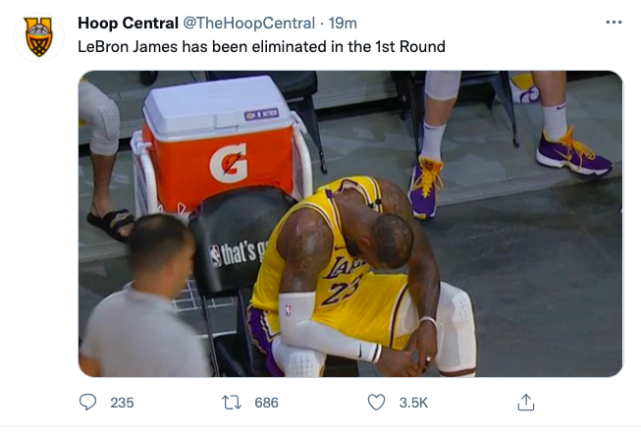Open the tweet's more options ellipsis

point(613,22)
